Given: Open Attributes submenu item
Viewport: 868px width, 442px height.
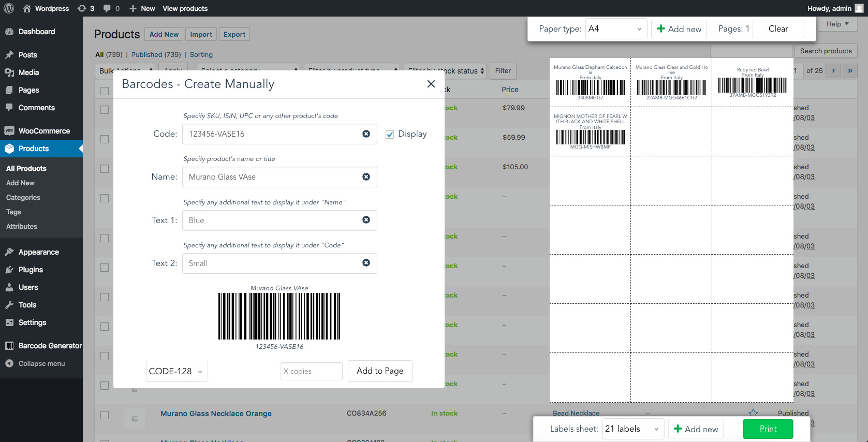Looking at the screenshot, I should [x=22, y=226].
